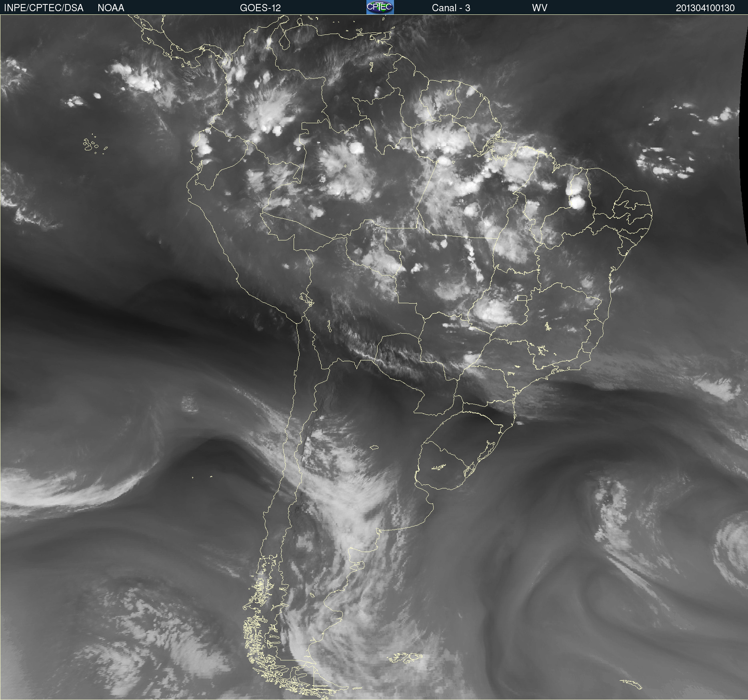This screenshot has width=748, height=700.
Task: Click the 201304100130 timestamp
Action: pyautogui.click(x=705, y=8)
